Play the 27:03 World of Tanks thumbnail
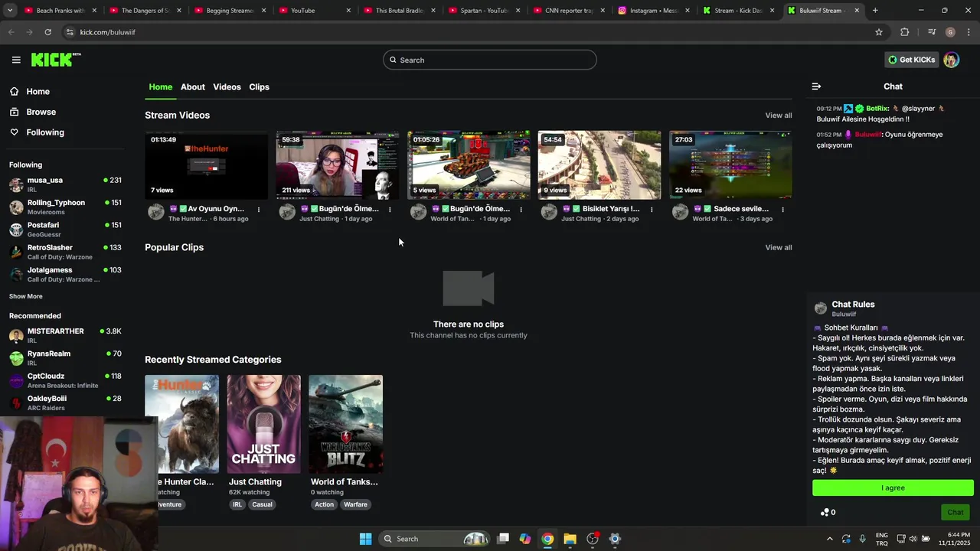 coord(730,165)
